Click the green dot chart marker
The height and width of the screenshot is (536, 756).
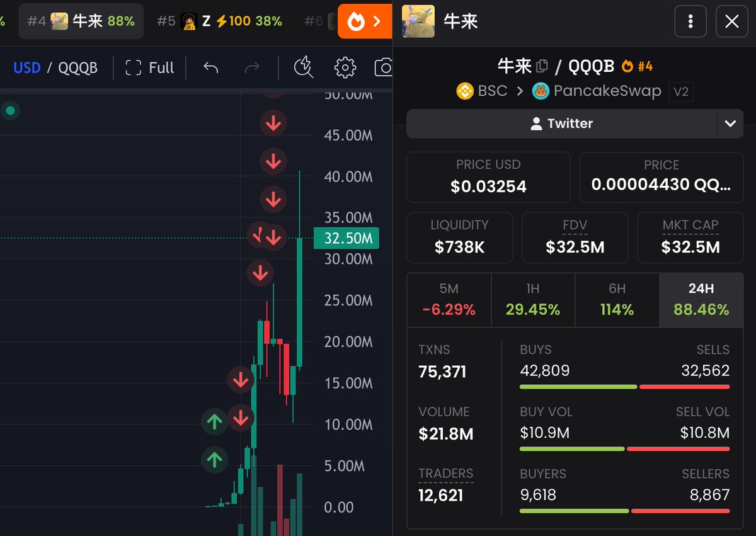coord(10,111)
